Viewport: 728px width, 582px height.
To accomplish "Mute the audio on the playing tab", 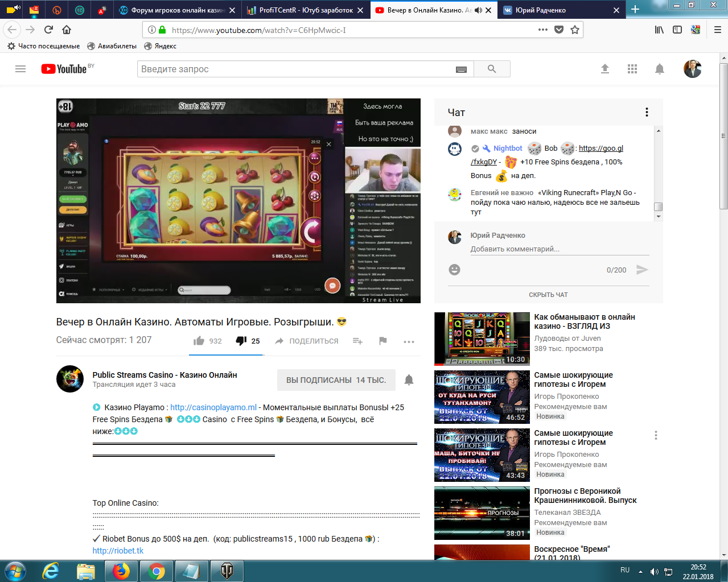I will (x=478, y=10).
